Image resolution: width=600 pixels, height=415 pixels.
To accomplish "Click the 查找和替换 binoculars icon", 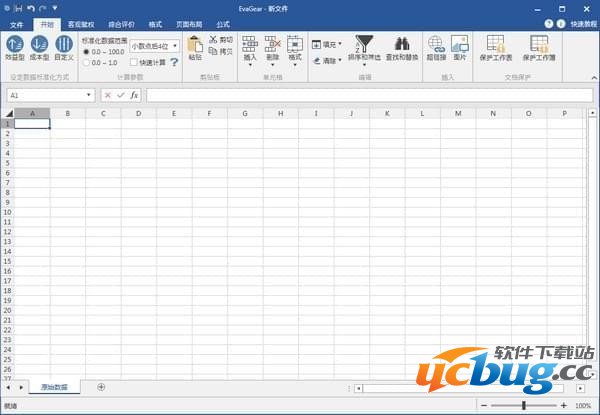I will click(x=403, y=44).
